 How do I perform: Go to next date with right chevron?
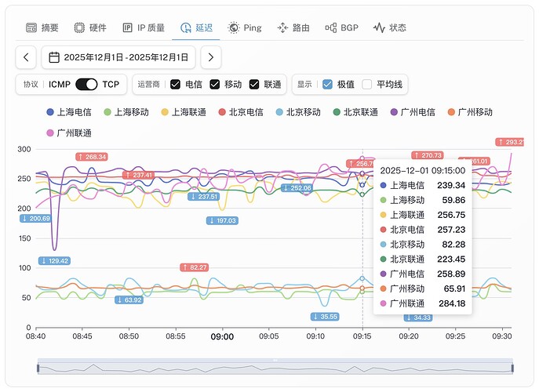tap(211, 57)
